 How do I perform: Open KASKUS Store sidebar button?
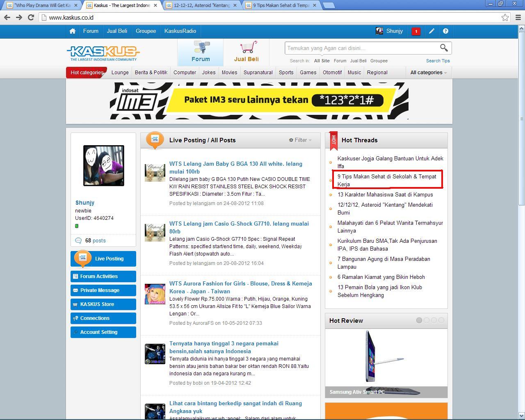pos(103,304)
